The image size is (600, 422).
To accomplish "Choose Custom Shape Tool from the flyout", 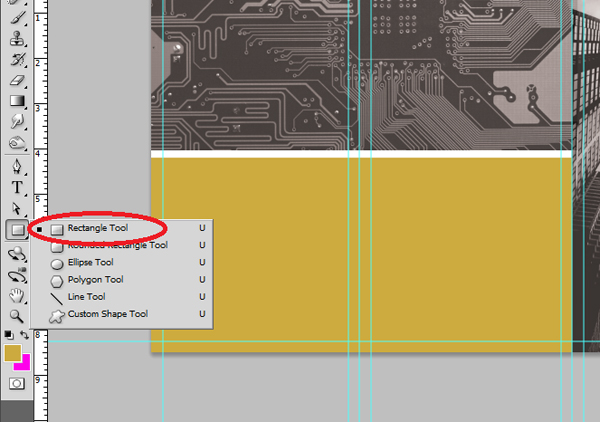I will (x=122, y=314).
